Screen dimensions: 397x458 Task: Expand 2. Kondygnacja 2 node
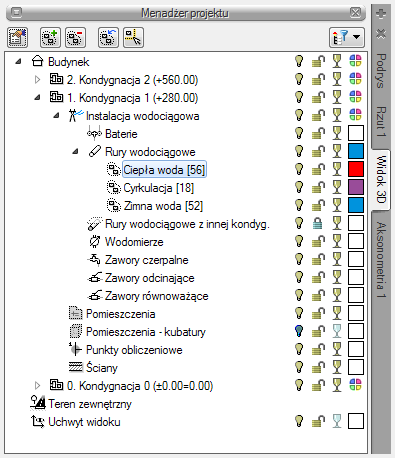click(37, 80)
